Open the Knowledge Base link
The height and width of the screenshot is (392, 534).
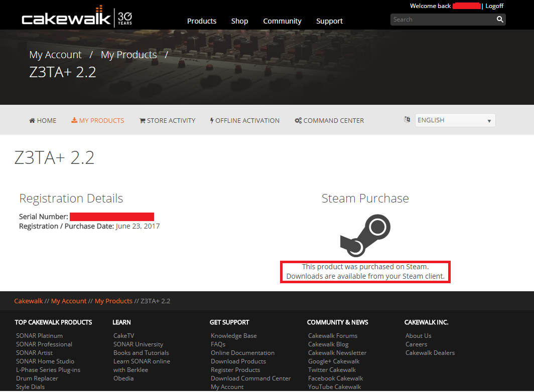pyautogui.click(x=234, y=335)
